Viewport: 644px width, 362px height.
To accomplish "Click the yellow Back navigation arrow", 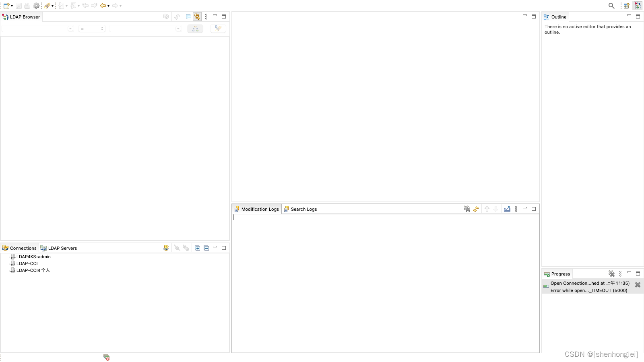I will (103, 6).
